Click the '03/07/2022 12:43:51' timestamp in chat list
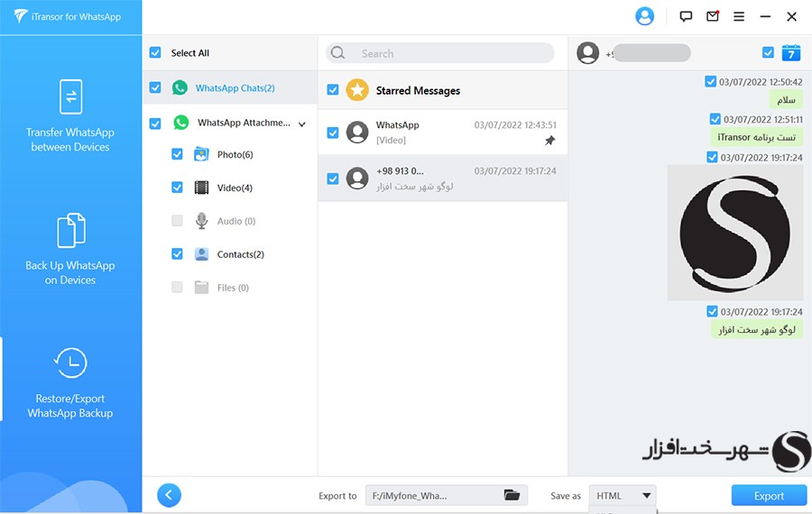The width and height of the screenshot is (812, 514). [x=515, y=124]
